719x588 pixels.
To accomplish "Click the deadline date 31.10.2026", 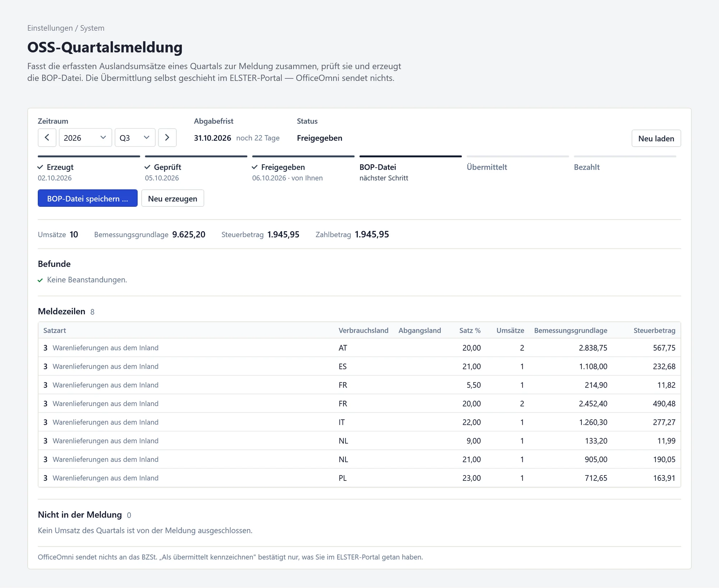I will 212,138.
